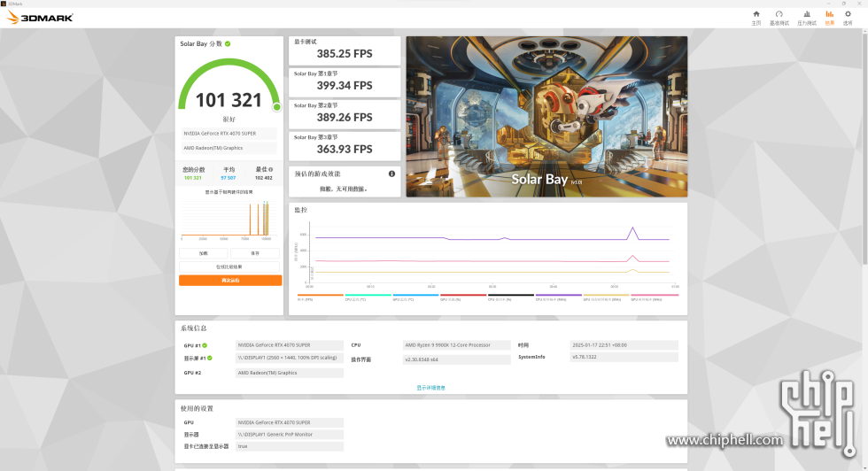Go to the Home (主页) tab
868x471 pixels.
point(756,18)
